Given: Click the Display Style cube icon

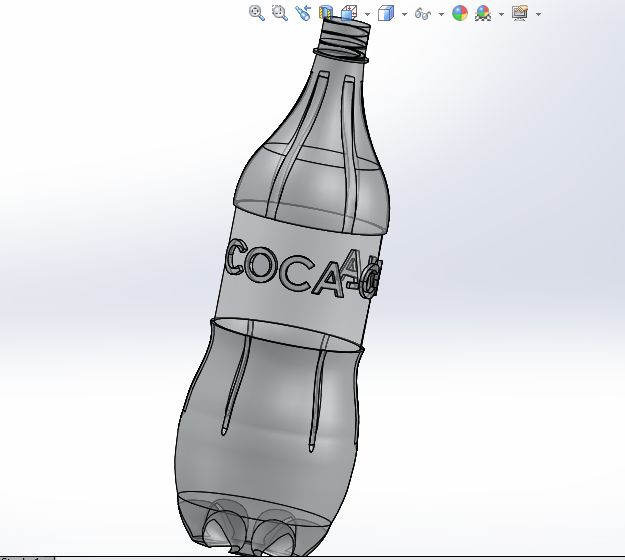Looking at the screenshot, I should pyautogui.click(x=386, y=13).
